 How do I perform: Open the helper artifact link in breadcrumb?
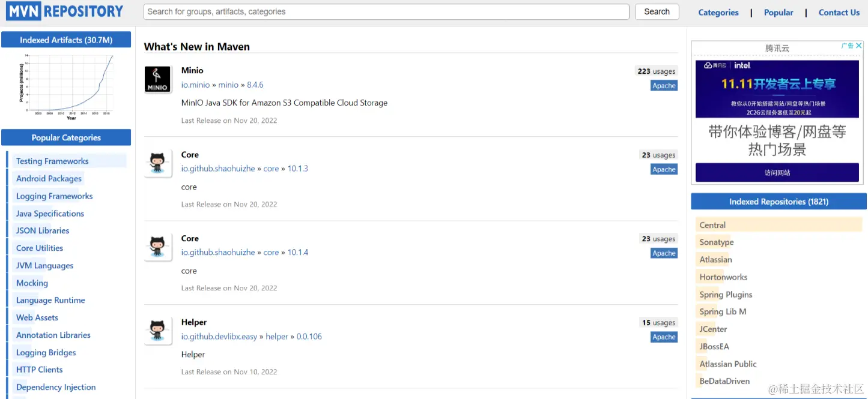coord(277,337)
